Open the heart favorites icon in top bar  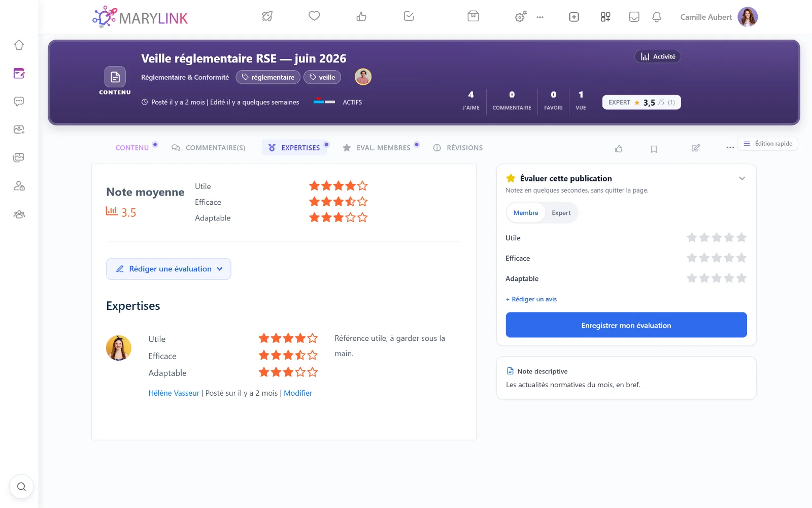[x=314, y=16]
